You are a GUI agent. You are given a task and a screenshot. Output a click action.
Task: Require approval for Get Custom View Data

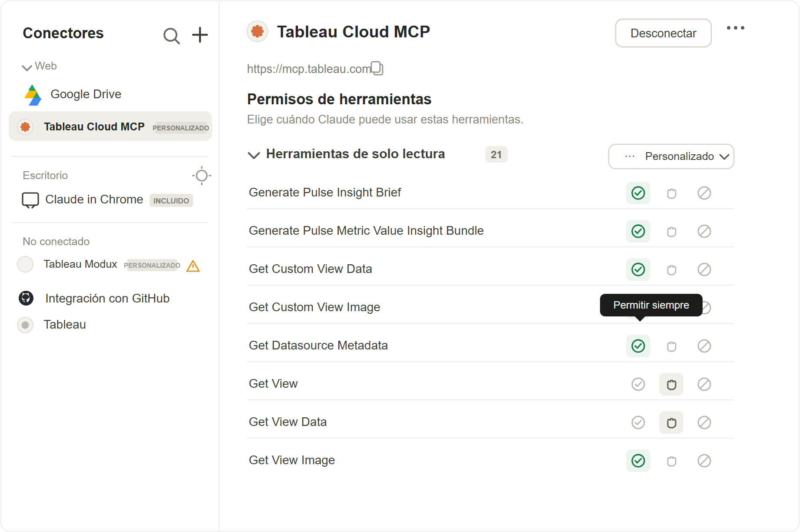[672, 269]
